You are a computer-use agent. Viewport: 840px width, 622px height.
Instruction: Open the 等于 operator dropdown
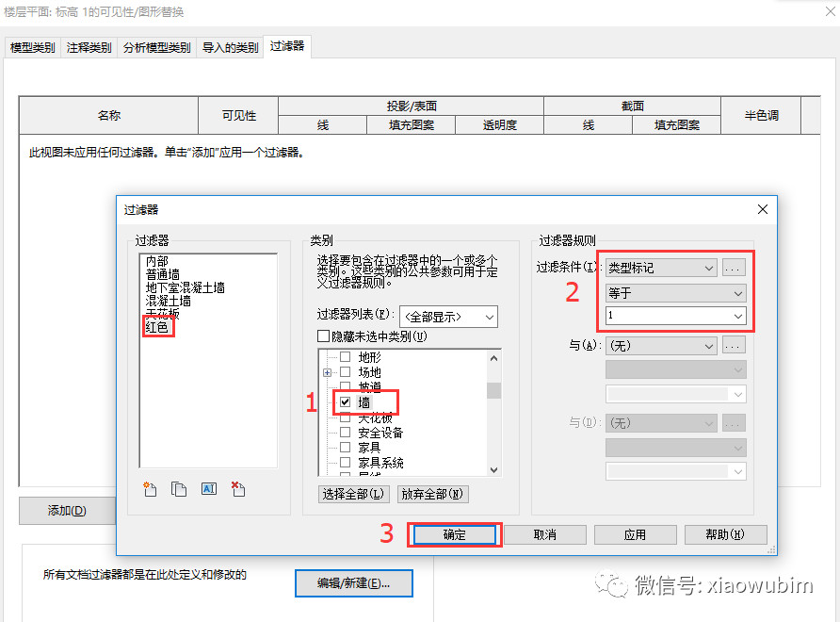pos(676,293)
